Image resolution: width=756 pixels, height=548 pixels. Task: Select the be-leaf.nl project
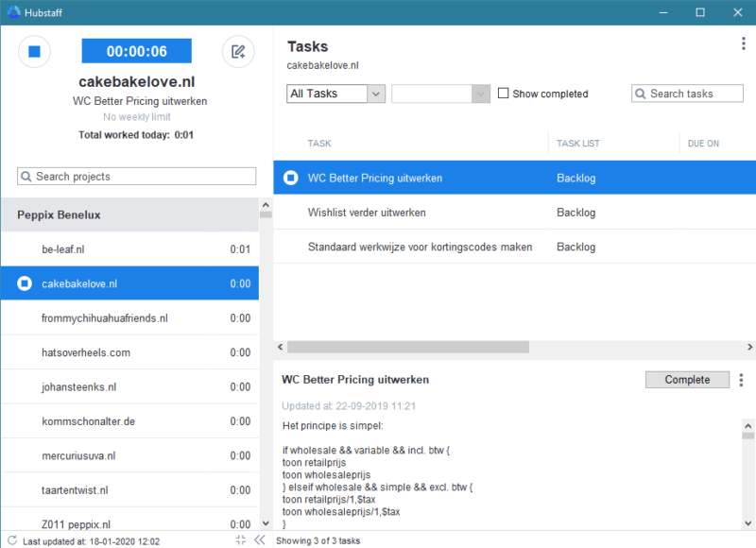pyautogui.click(x=129, y=249)
